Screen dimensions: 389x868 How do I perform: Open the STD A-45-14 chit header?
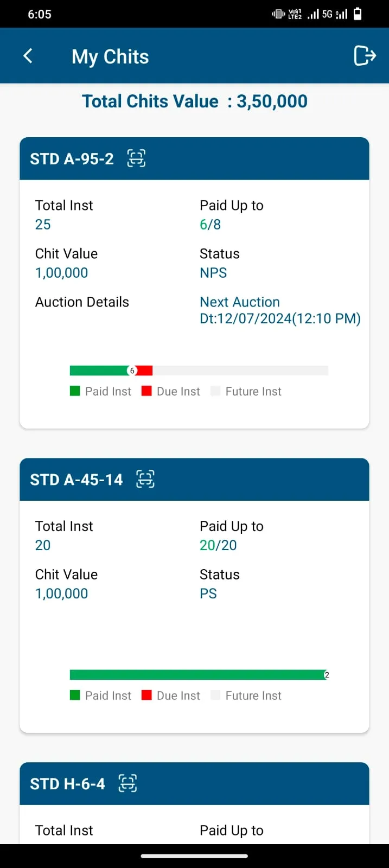point(194,479)
